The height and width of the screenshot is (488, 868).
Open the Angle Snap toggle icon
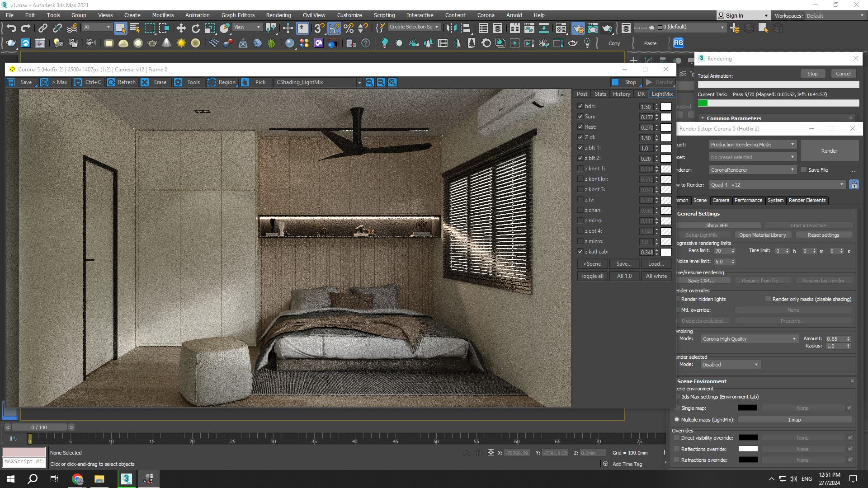(x=334, y=28)
